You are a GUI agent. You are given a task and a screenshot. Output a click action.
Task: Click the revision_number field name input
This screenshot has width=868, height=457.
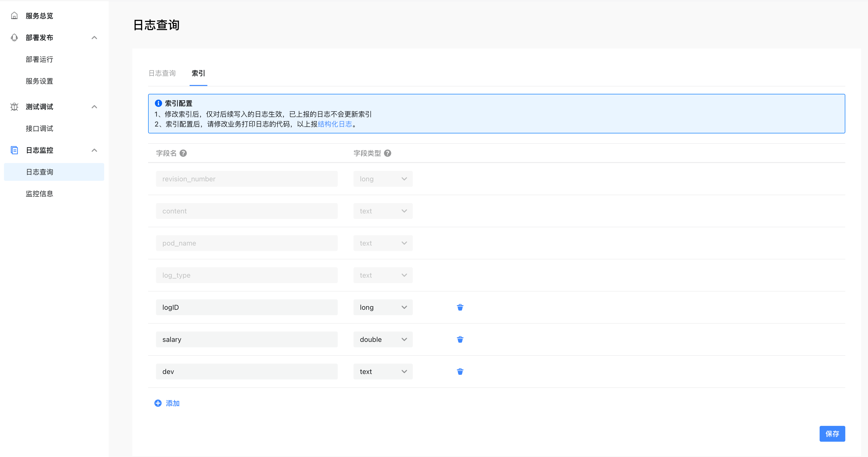point(247,179)
